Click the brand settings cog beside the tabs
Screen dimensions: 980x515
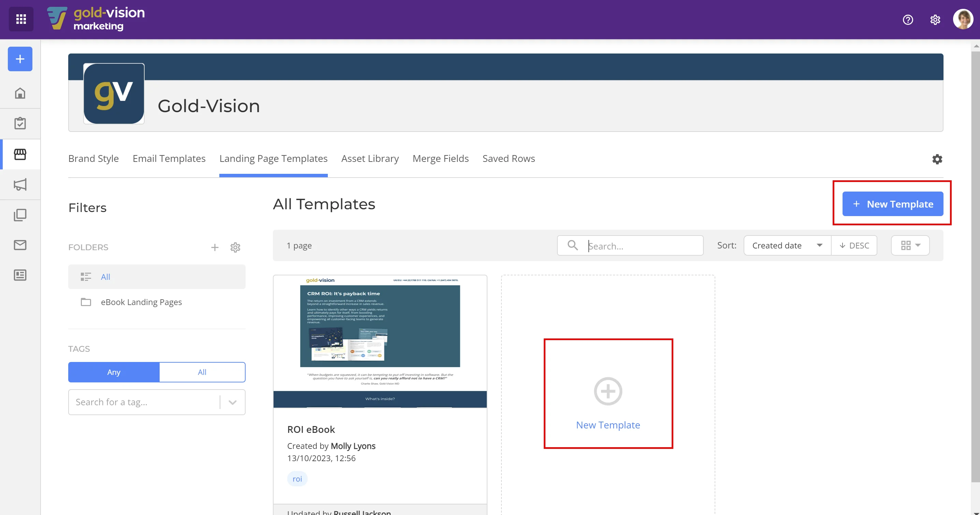(x=937, y=159)
